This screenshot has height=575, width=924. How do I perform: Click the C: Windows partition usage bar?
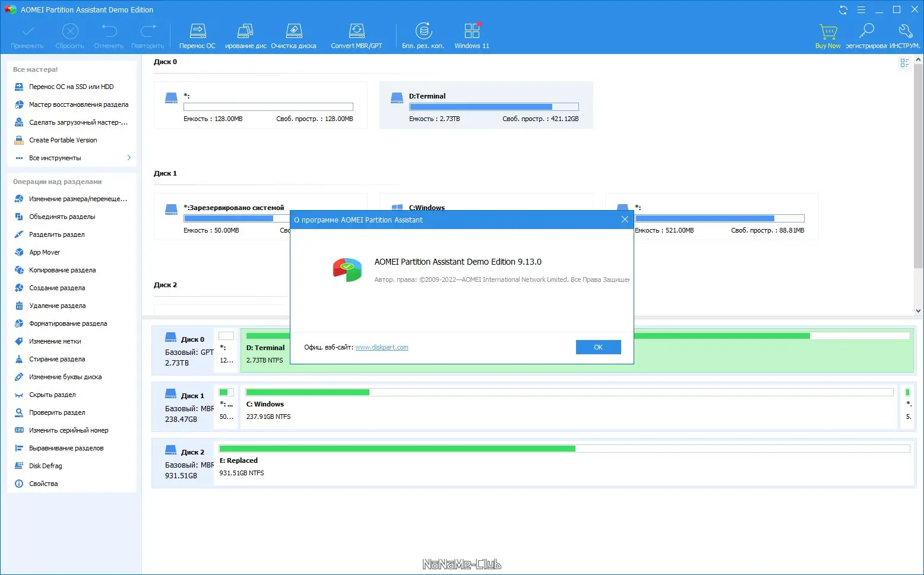569,392
